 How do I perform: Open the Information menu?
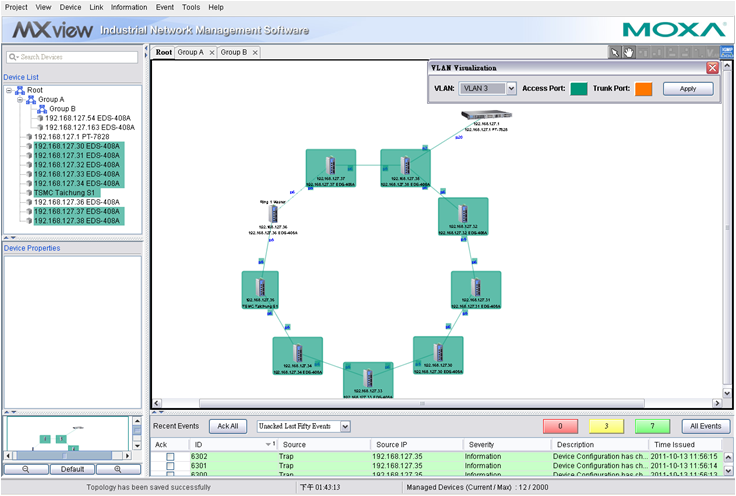(x=129, y=8)
